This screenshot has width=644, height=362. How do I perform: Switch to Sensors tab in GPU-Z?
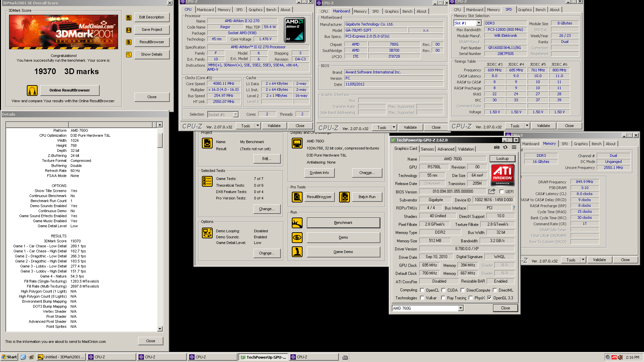pos(427,149)
